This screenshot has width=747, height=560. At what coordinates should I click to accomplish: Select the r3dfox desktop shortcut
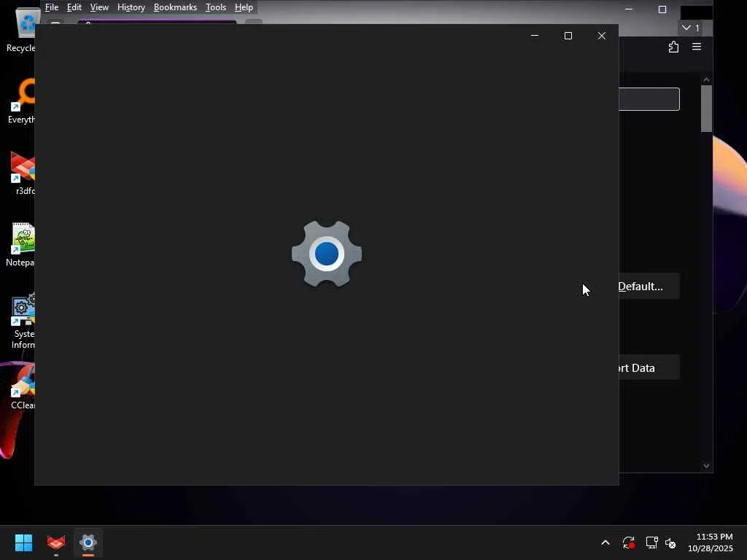23,172
